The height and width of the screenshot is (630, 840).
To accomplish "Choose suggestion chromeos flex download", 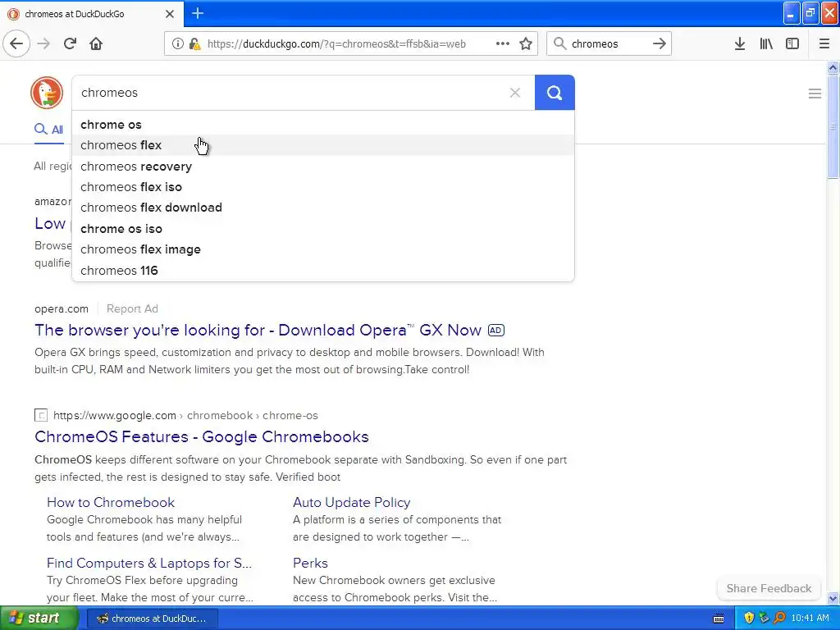I will 323,208.
